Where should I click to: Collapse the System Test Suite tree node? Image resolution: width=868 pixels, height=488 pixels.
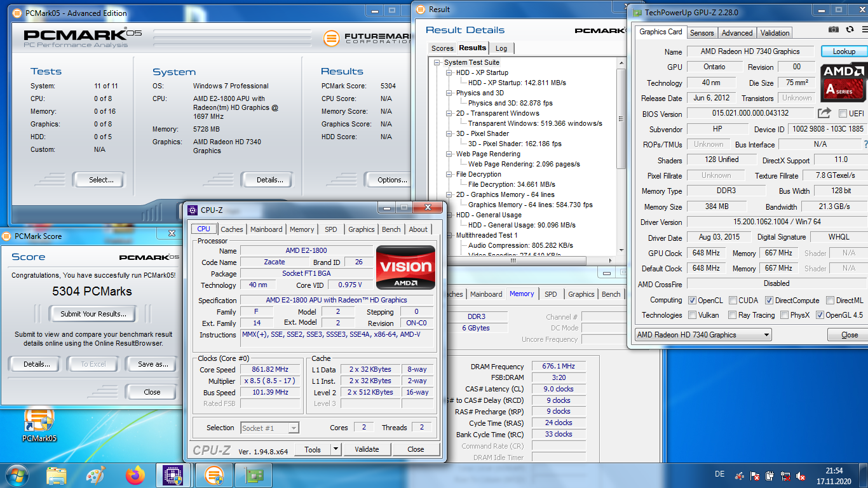tap(437, 62)
